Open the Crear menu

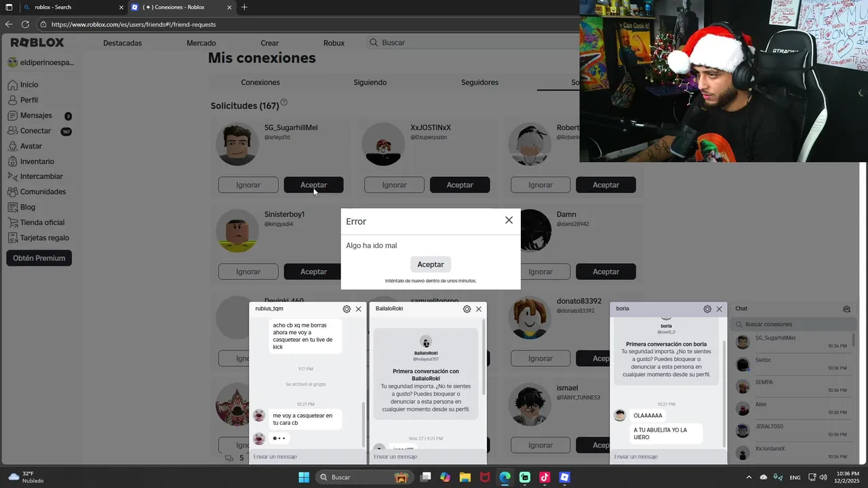tap(270, 43)
